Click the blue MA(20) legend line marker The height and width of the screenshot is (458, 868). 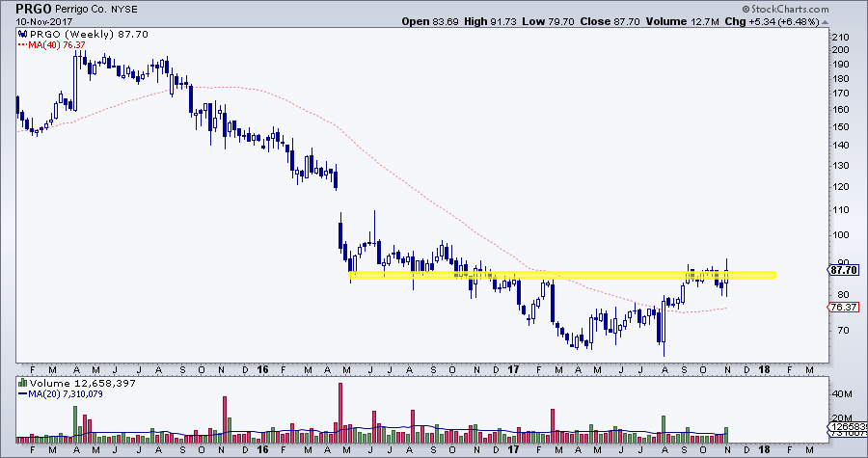click(x=23, y=394)
